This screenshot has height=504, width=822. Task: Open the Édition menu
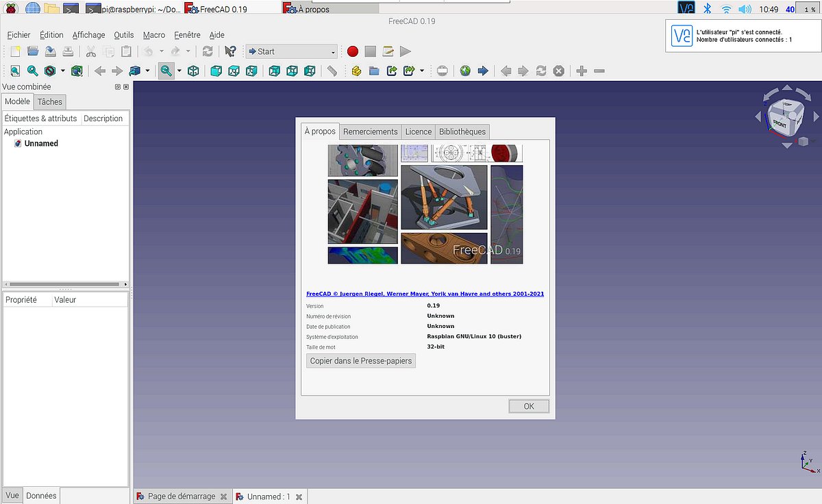coord(51,35)
